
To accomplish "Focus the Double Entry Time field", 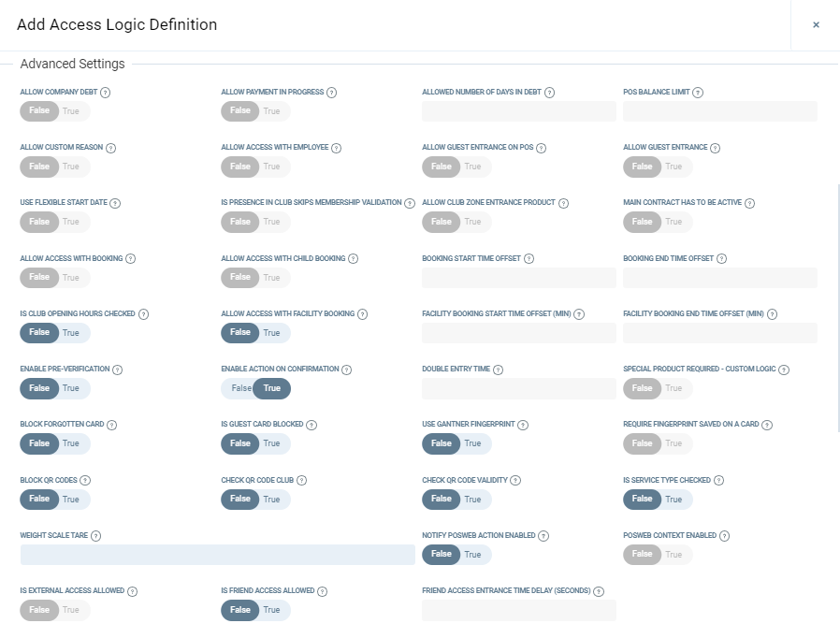I will [x=518, y=388].
